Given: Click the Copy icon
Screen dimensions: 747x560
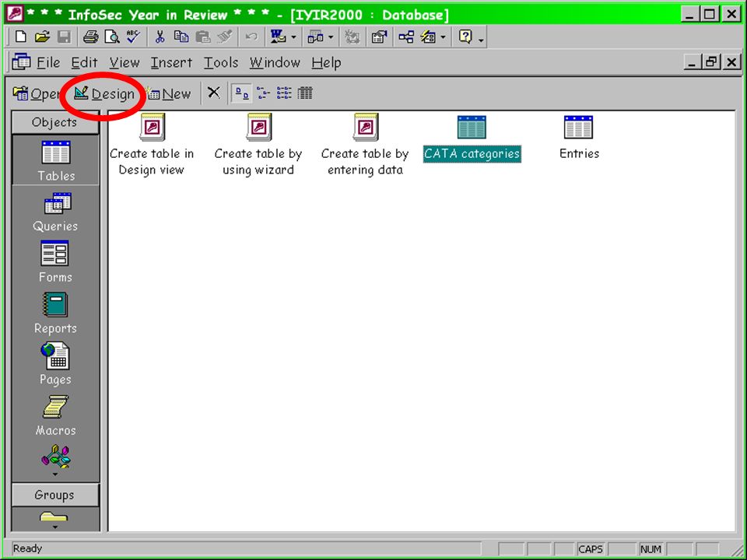Looking at the screenshot, I should (181, 37).
